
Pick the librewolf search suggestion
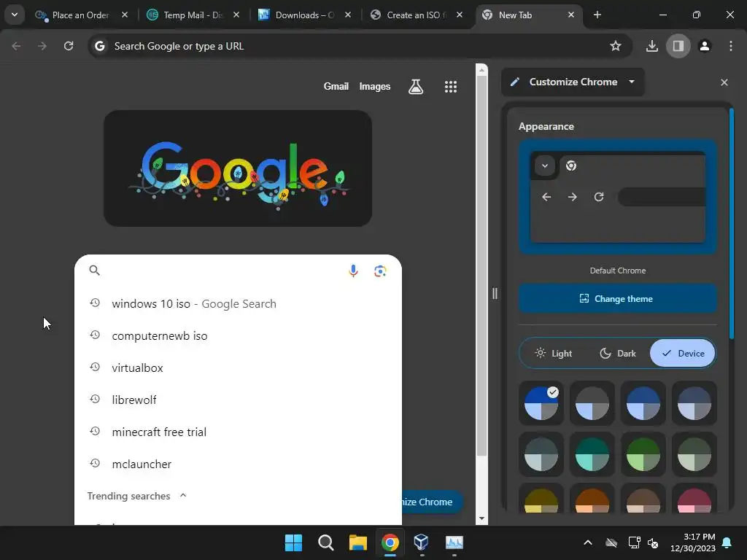pyautogui.click(x=239, y=400)
